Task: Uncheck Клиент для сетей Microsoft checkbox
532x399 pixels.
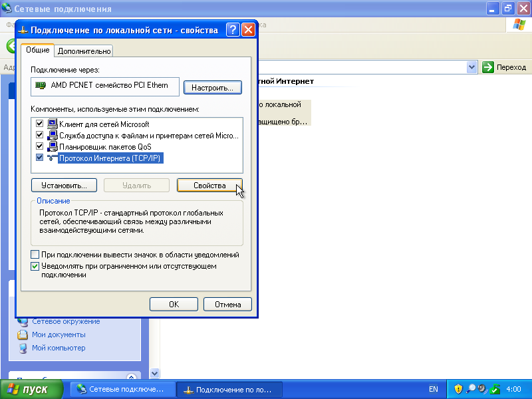Action: (x=39, y=124)
